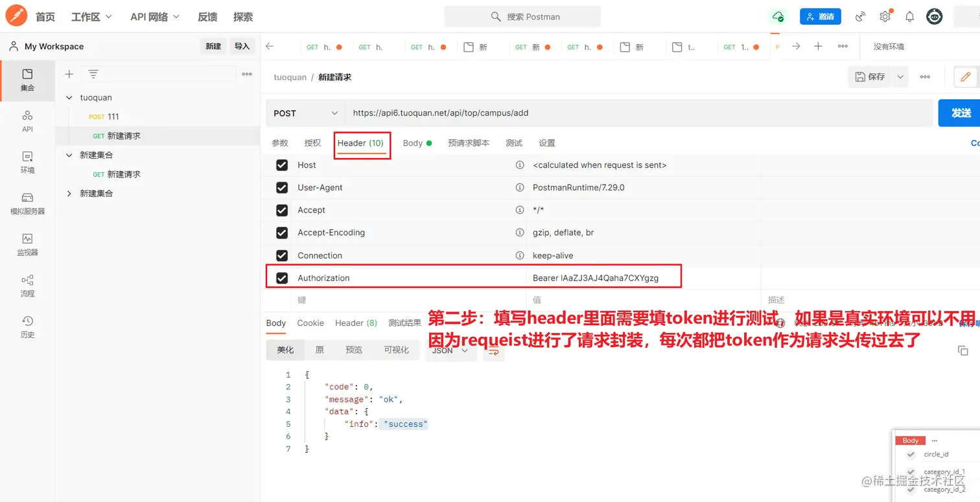This screenshot has height=502, width=980.
Task: Click the 搜索 Postman search box
Action: pyautogui.click(x=522, y=16)
